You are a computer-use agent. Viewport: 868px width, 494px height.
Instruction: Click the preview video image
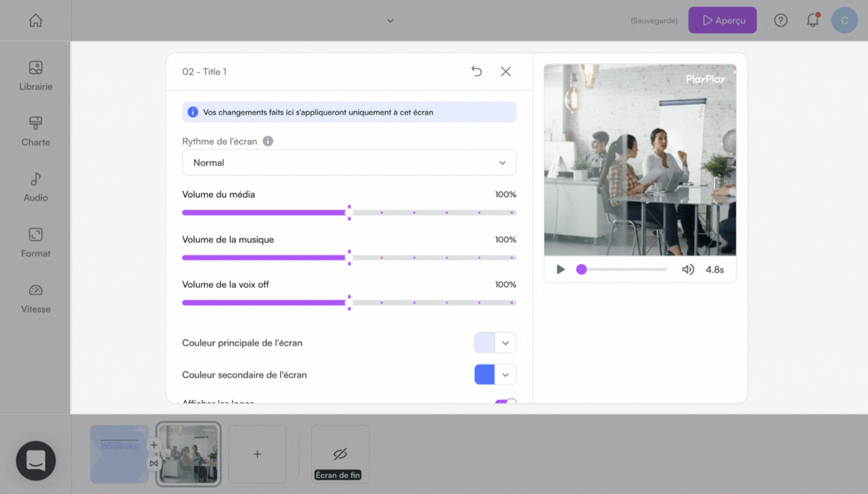point(640,160)
